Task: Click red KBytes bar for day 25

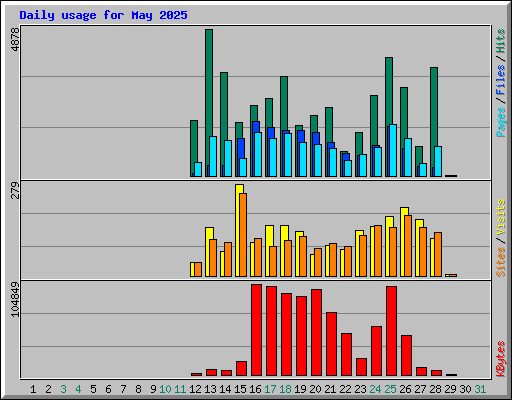Action: point(391,331)
